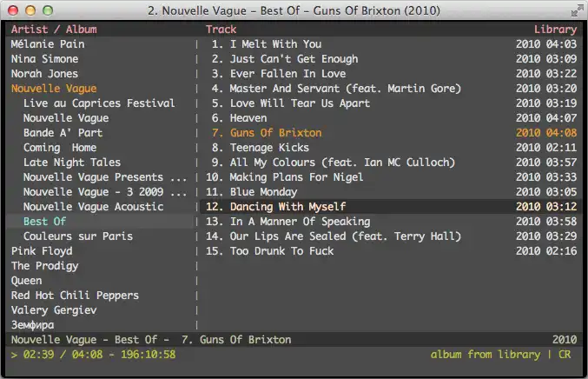Viewport: 588px width, 379px height.
Task: Select the Queen artist
Action: pos(26,281)
